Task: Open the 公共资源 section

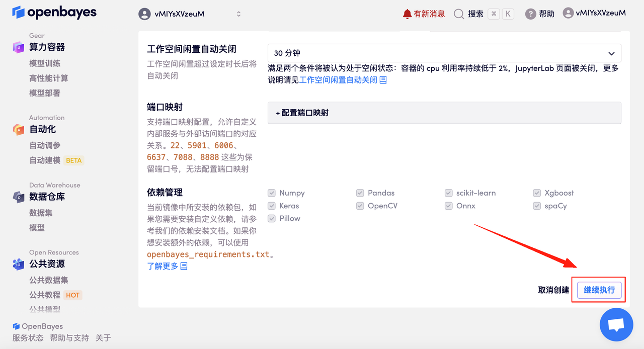Action: [x=47, y=264]
